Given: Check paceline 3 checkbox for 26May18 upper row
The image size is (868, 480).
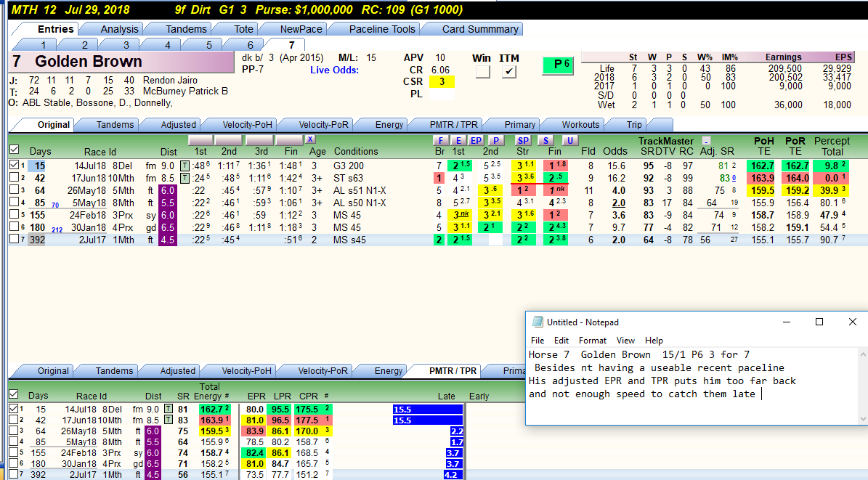Looking at the screenshot, I should (15, 190).
